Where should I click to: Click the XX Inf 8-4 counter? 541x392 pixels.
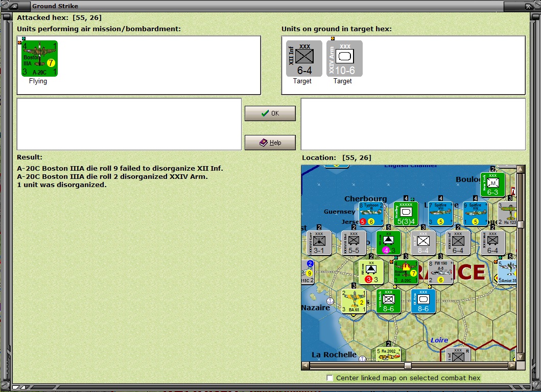424,243
